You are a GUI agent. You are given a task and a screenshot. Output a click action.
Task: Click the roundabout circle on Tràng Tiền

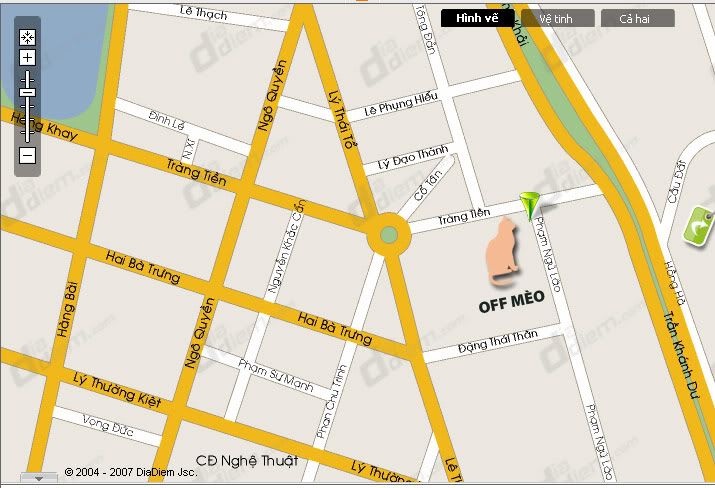[x=389, y=235]
